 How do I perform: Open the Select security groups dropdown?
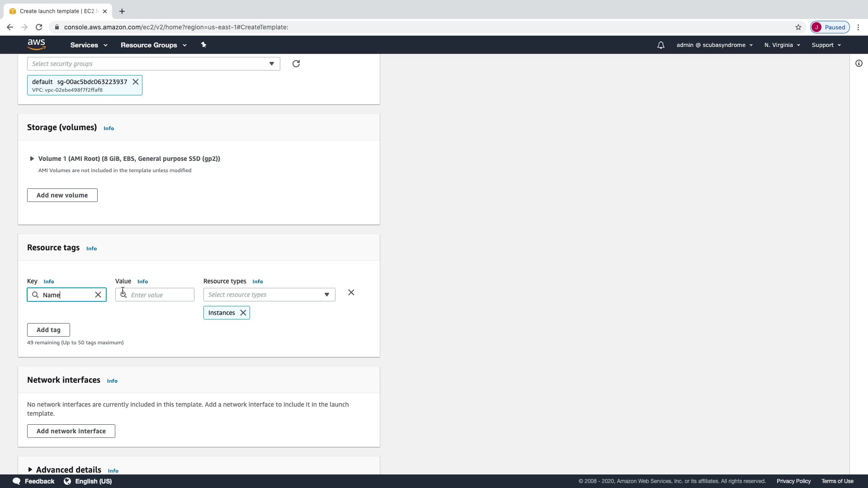click(153, 64)
